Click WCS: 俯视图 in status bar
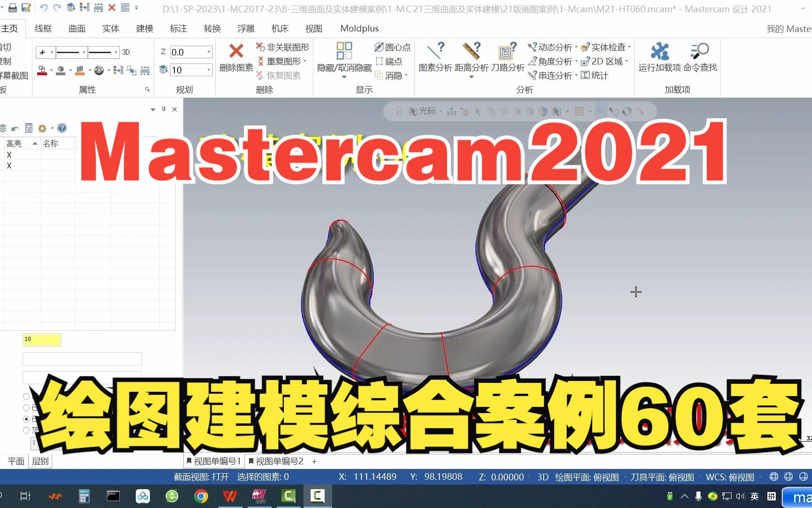 click(730, 477)
